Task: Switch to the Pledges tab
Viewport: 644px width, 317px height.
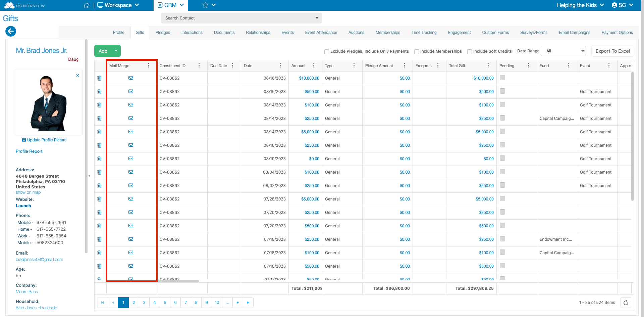Action: [x=163, y=33]
